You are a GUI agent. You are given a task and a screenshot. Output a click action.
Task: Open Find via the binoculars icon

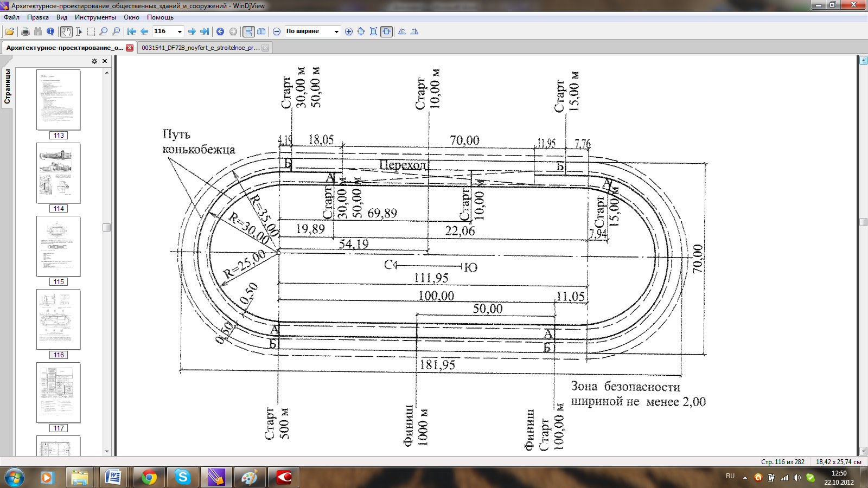point(37,31)
